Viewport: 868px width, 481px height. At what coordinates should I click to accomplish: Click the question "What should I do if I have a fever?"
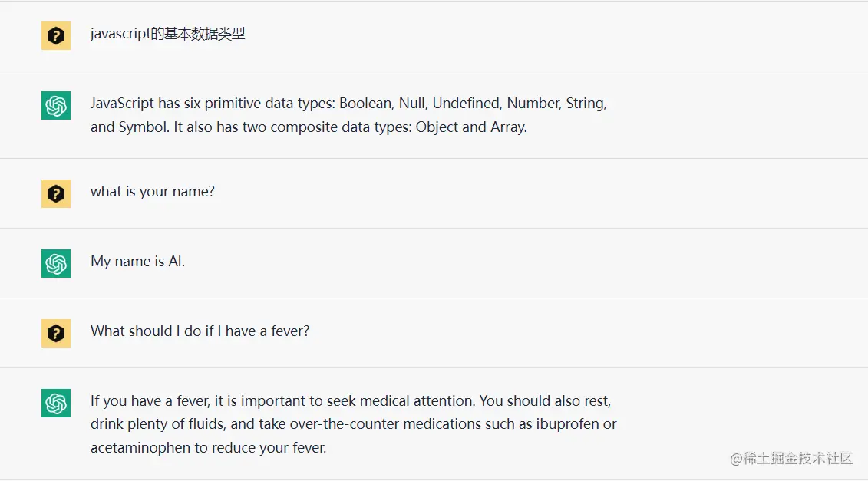pos(200,331)
